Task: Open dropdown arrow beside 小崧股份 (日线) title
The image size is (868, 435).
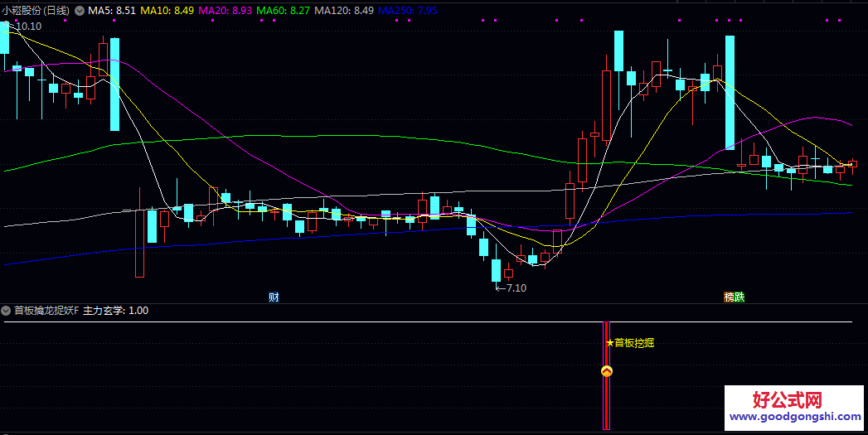Action: point(80,11)
